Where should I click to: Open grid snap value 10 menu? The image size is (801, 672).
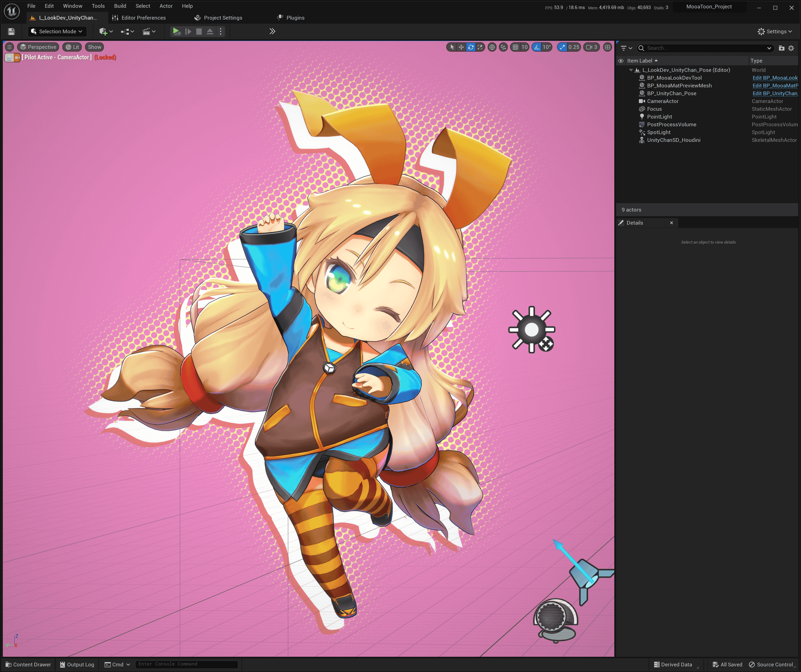click(x=524, y=47)
